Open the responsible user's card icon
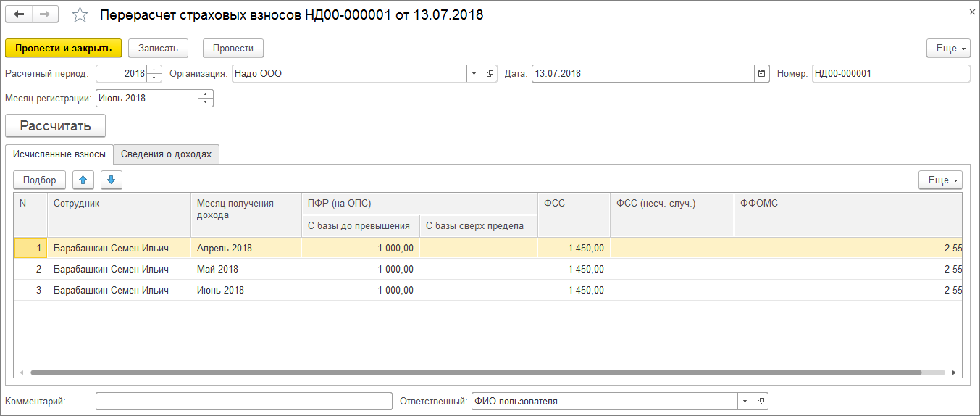 coord(761,402)
